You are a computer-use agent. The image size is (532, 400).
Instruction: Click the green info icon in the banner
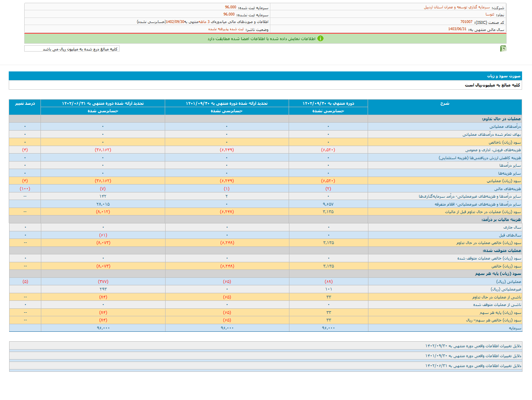pyautogui.click(x=320, y=38)
